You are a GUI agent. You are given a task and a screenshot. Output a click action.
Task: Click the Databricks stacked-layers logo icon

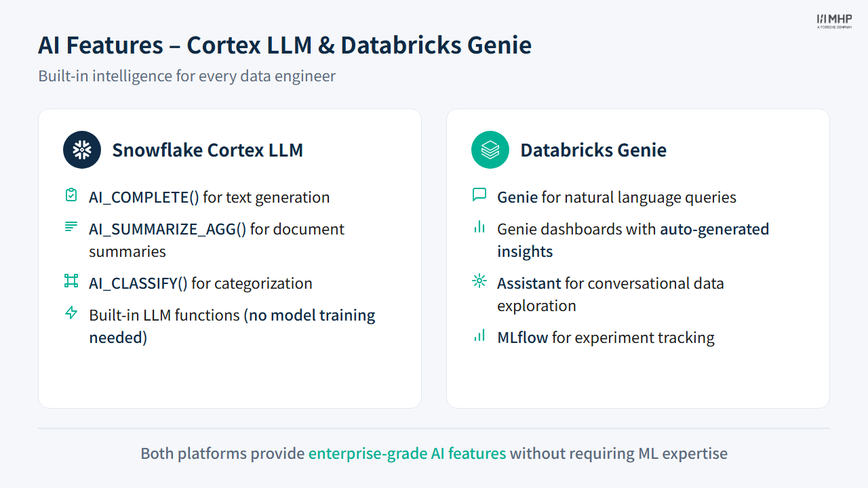coord(490,150)
